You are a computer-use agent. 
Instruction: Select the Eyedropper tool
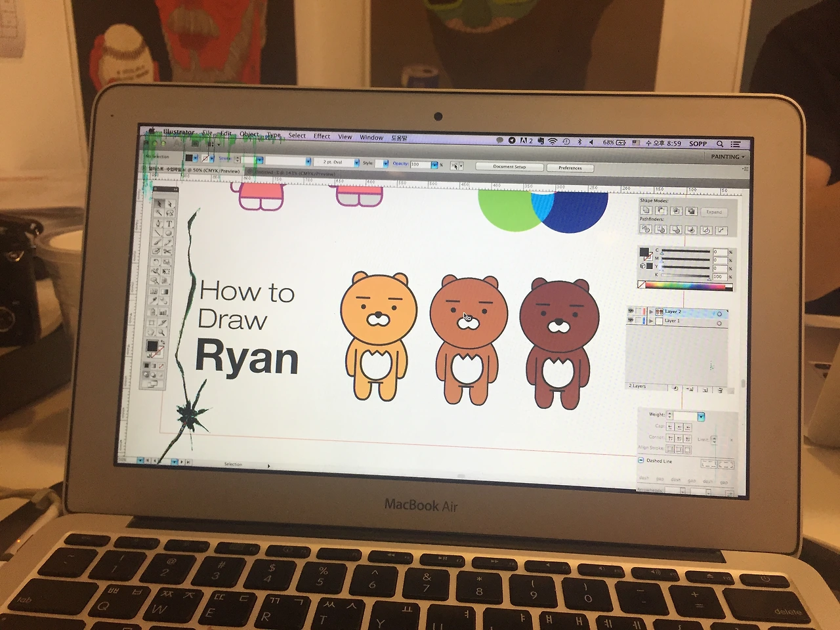point(154,301)
